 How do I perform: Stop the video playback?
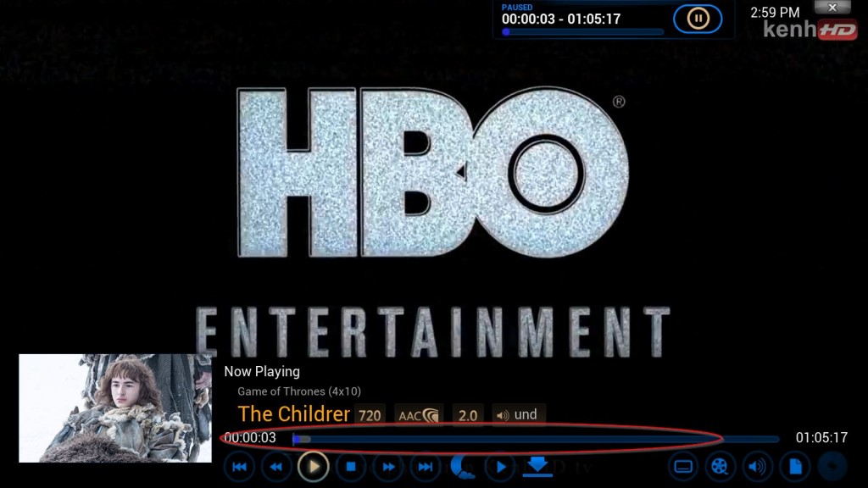click(350, 467)
